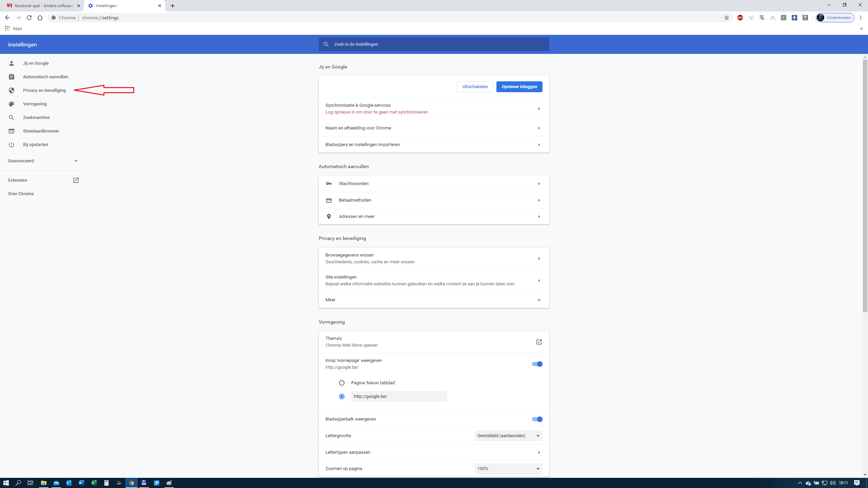Viewport: 868px width, 488px height.
Task: Open the Themes Chrome Web Store link icon
Action: 539,342
